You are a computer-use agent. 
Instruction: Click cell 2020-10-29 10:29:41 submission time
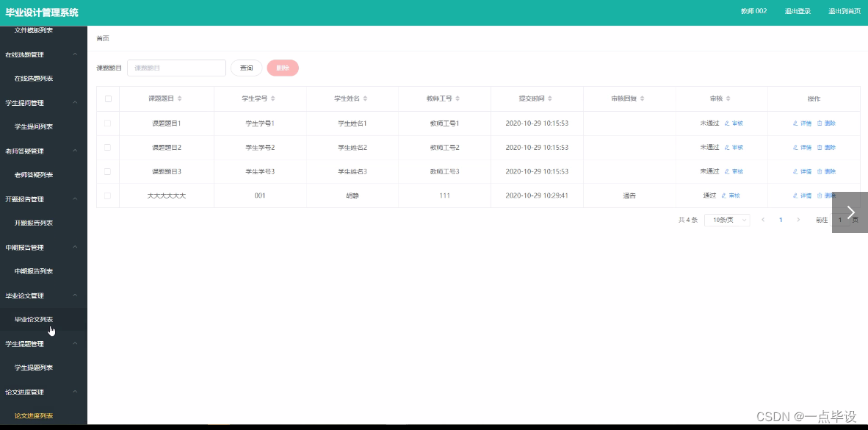(537, 196)
